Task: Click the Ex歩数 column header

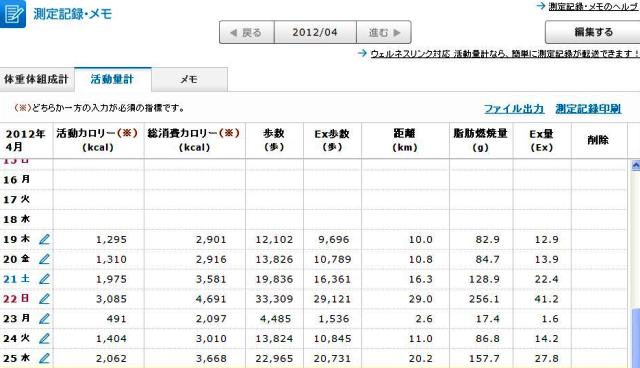Action: pyautogui.click(x=332, y=140)
